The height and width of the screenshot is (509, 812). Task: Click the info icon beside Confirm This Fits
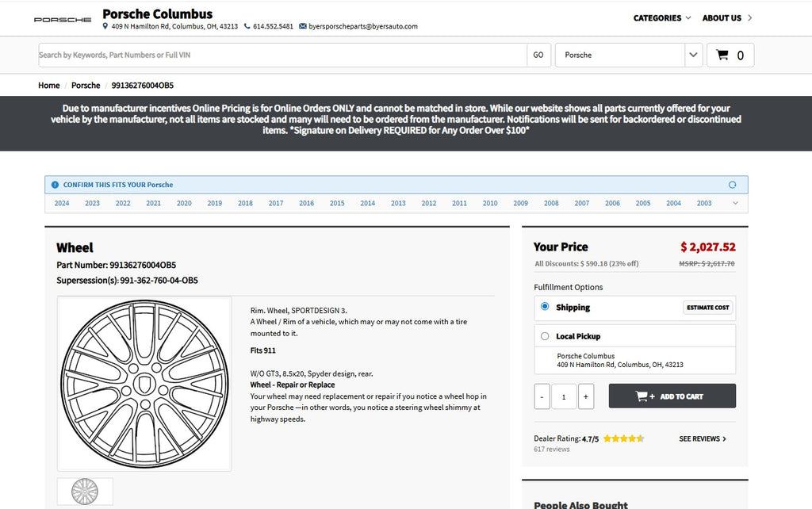[55, 185]
